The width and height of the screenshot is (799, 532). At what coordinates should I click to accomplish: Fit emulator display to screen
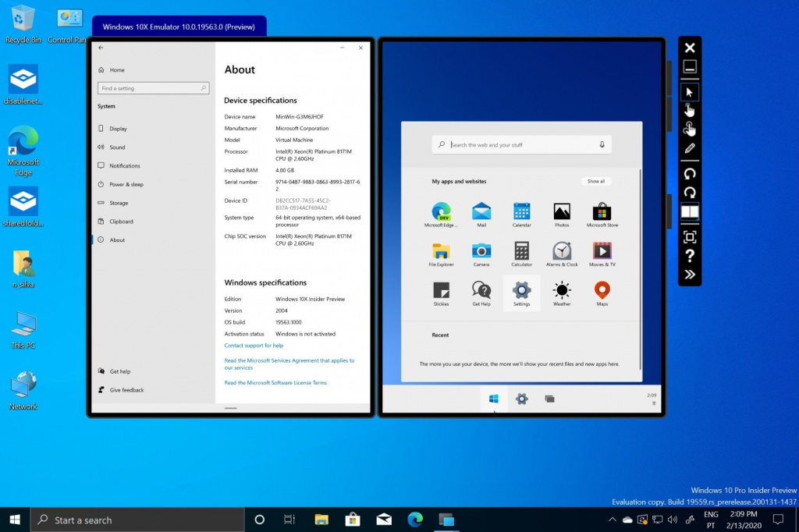(690, 237)
